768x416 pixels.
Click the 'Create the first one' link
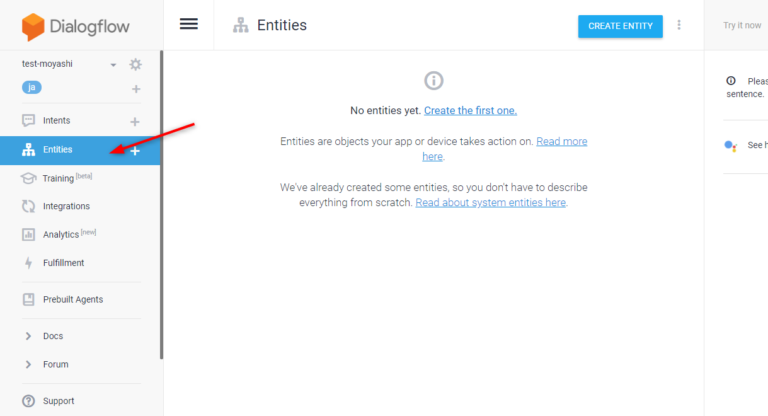click(x=470, y=110)
